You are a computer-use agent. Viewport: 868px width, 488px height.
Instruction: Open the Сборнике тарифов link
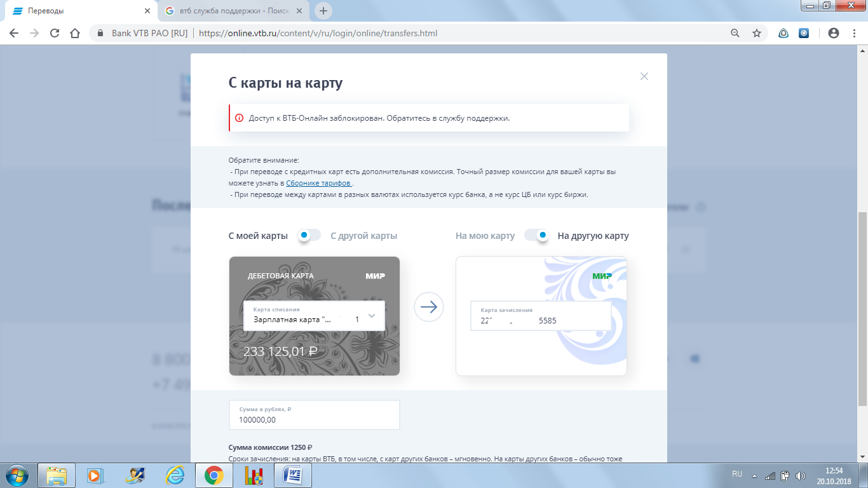pos(318,183)
